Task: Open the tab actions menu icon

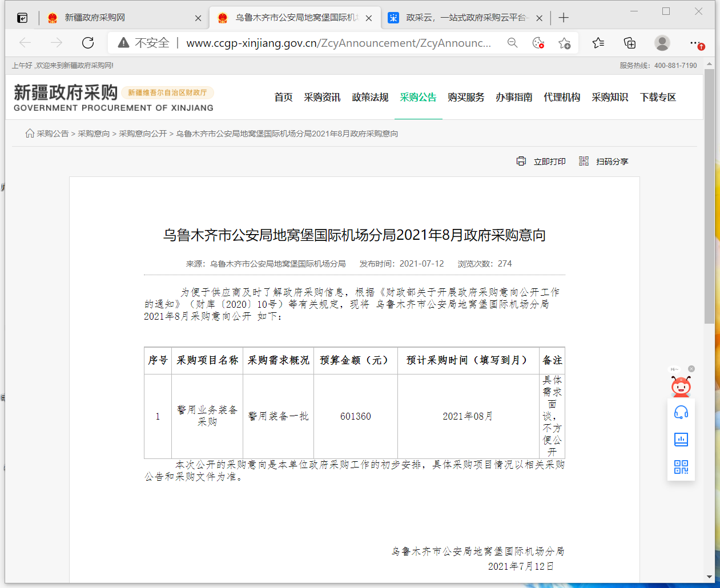Action: [22, 18]
